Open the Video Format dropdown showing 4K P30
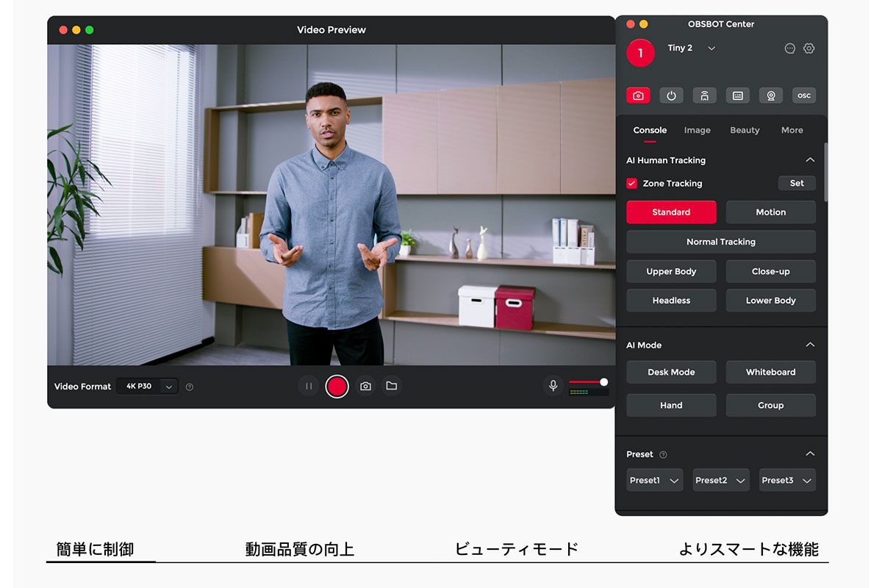This screenshot has height=588, width=882. 147,386
